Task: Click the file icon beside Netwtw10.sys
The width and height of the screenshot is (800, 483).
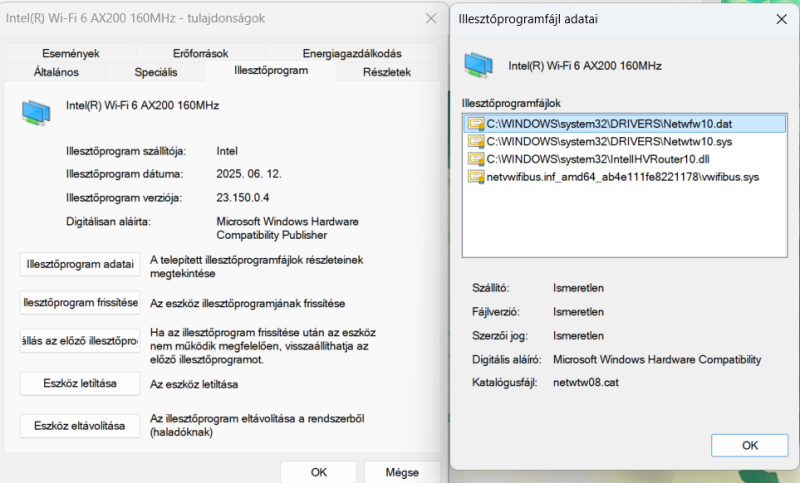Action: (x=476, y=142)
